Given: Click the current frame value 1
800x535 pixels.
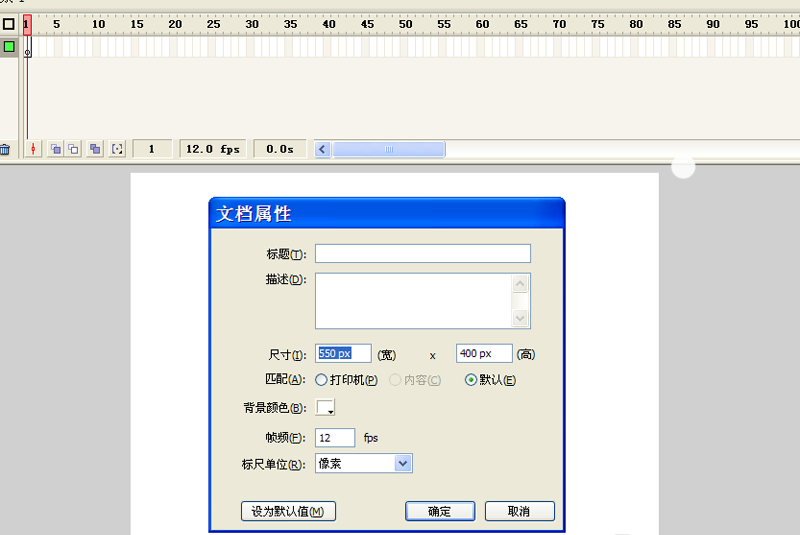Looking at the screenshot, I should (x=152, y=149).
